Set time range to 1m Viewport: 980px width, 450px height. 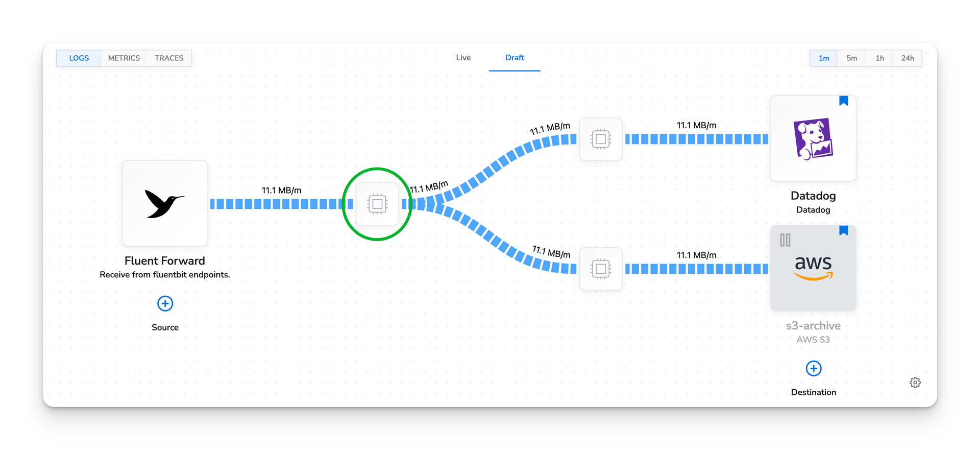[x=824, y=58]
